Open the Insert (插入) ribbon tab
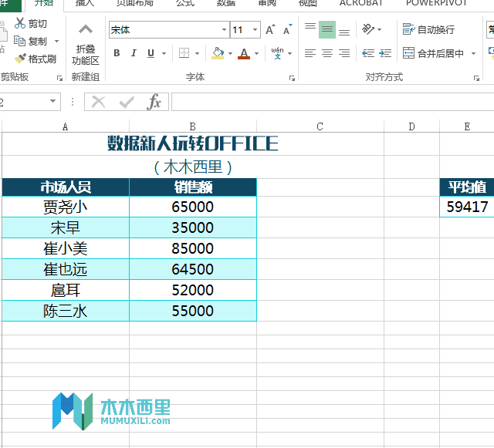Image resolution: width=494 pixels, height=448 pixels. click(x=84, y=3)
